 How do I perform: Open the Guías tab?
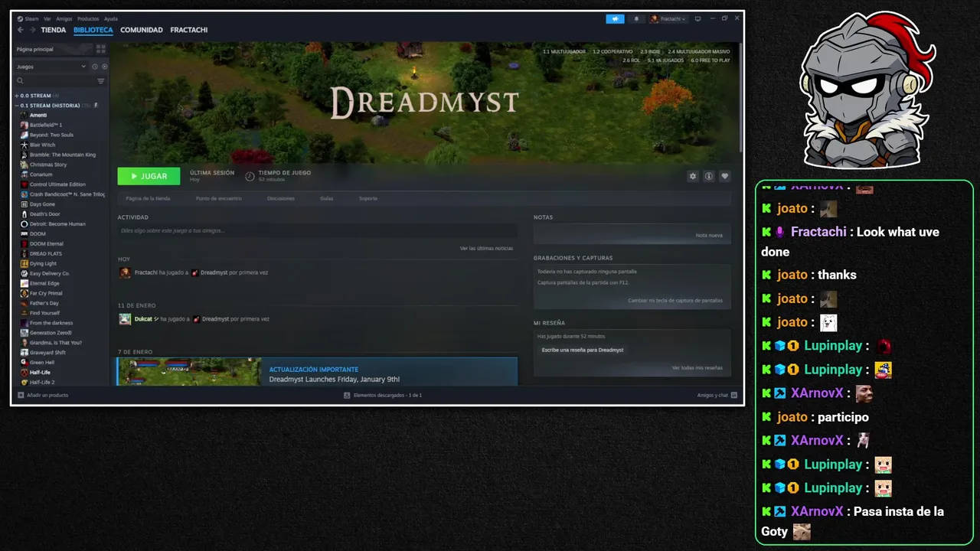pyautogui.click(x=327, y=198)
